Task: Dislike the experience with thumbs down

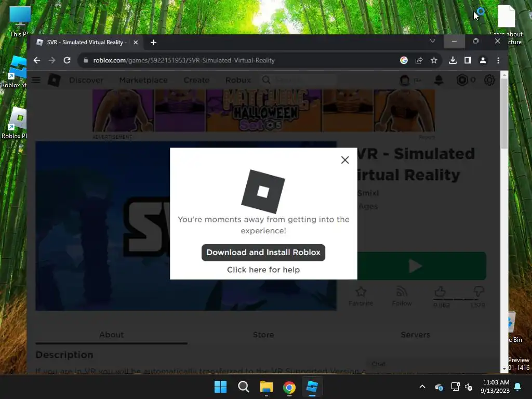Action: 478,291
